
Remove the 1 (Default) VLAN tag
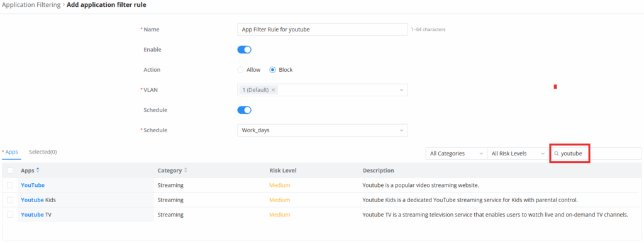(x=273, y=89)
